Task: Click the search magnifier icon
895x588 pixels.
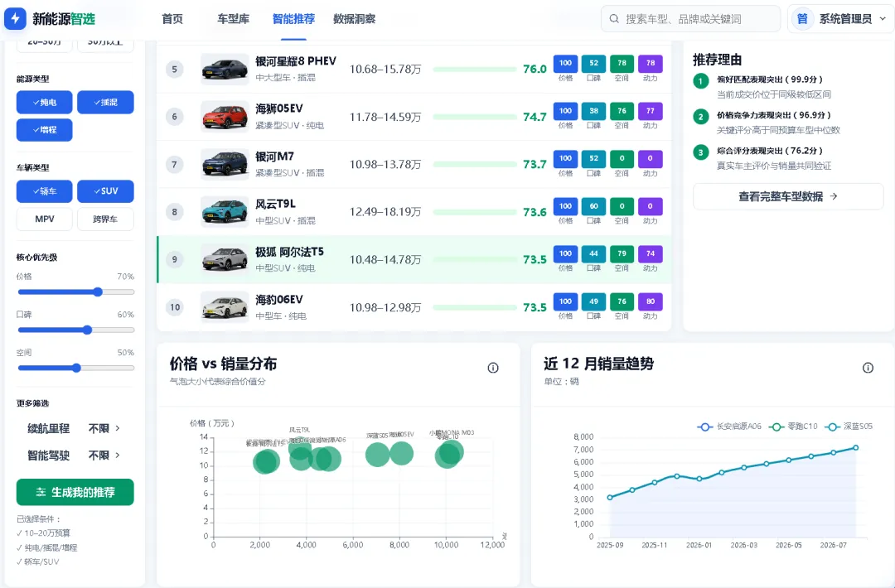Action: (614, 19)
